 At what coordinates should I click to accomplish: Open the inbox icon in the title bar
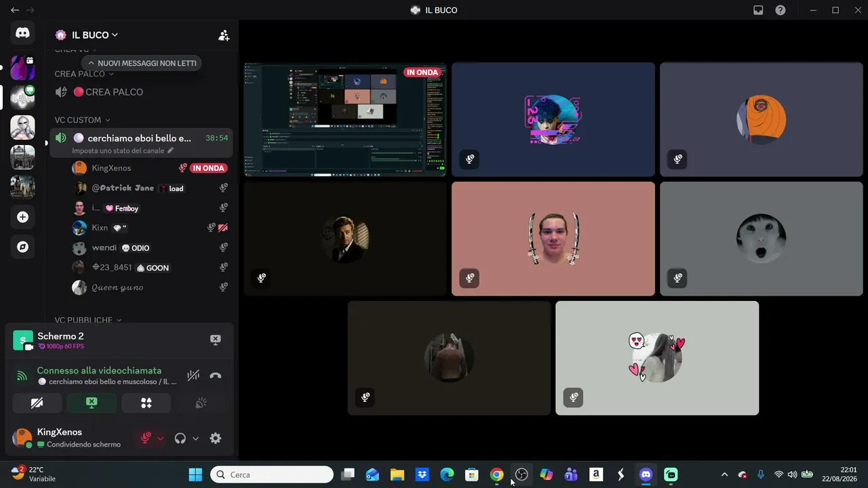[758, 10]
